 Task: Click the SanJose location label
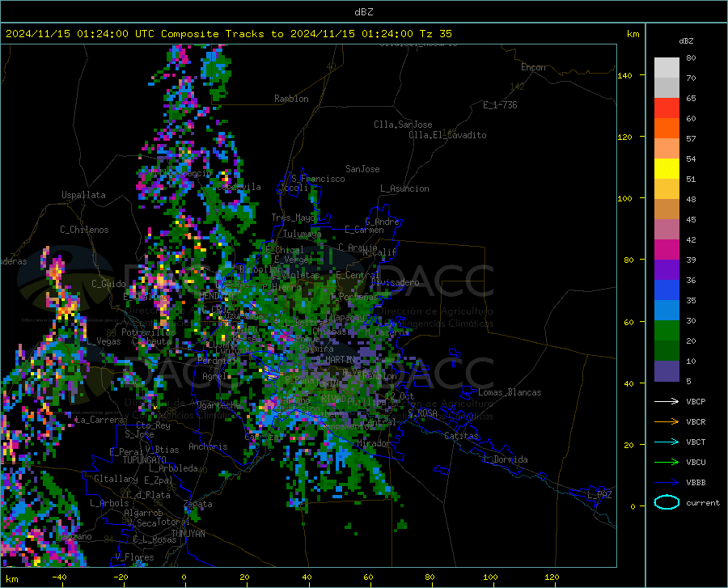[x=362, y=169]
